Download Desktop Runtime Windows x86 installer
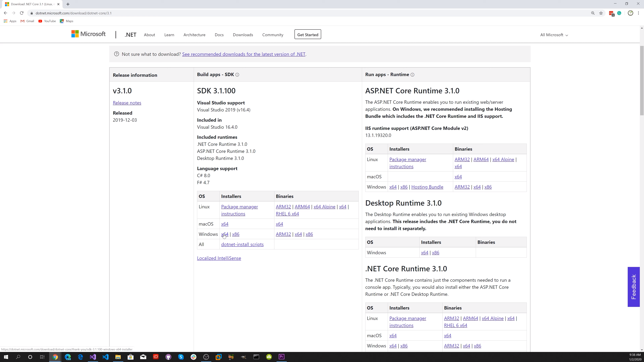 pos(436,253)
